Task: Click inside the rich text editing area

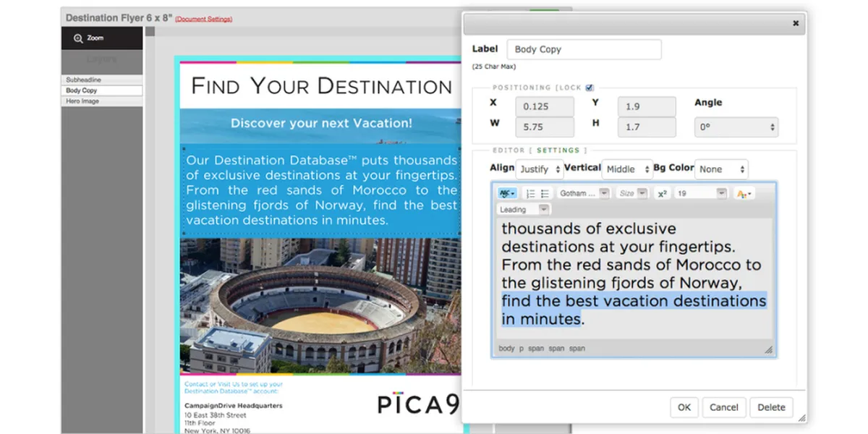Action: (633, 278)
